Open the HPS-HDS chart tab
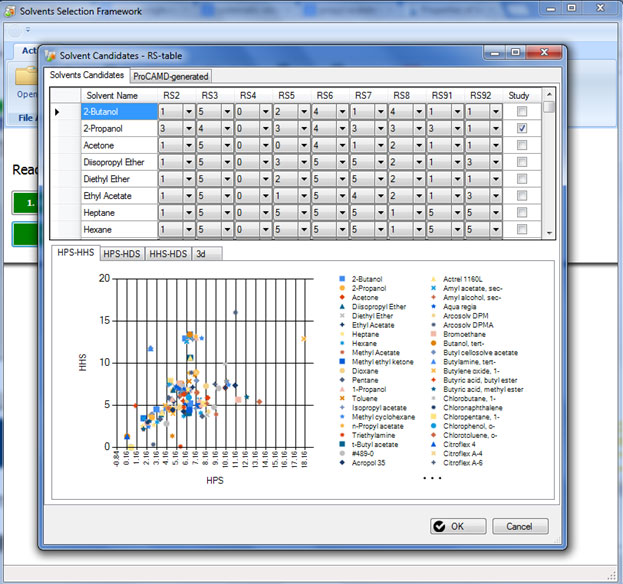 click(x=123, y=253)
